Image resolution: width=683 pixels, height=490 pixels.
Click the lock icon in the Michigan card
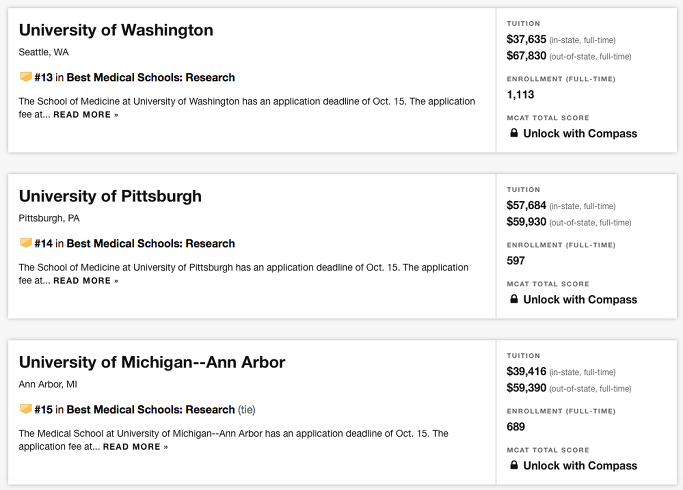tap(514, 465)
